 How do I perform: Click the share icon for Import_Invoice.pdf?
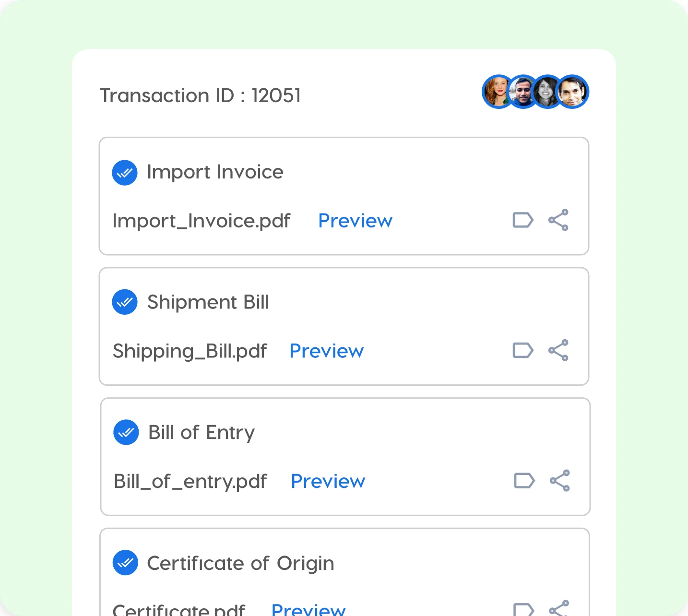tap(558, 220)
